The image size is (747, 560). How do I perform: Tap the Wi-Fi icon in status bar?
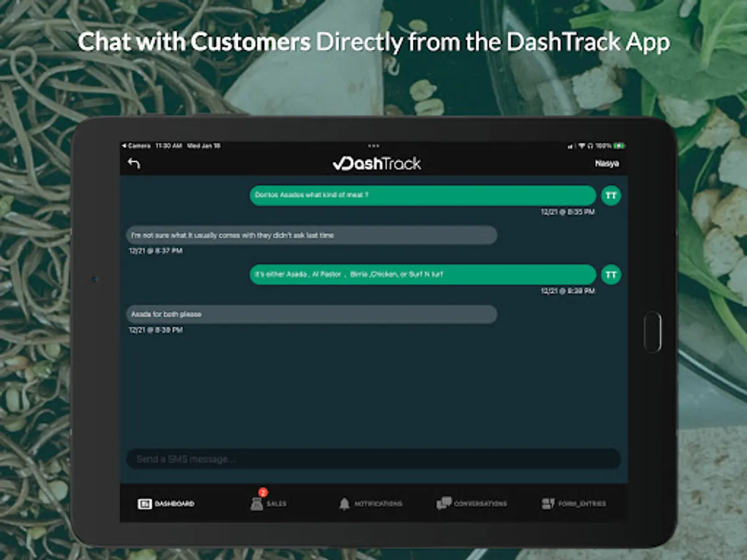click(x=581, y=146)
